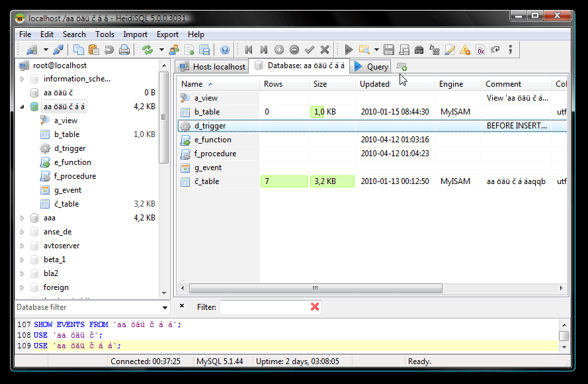Open the Export menu

(x=167, y=34)
